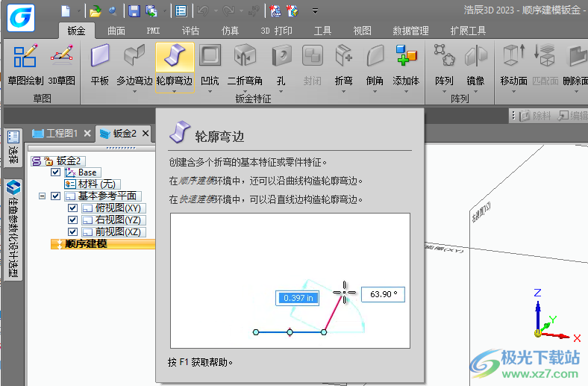Switch to the 工具 ribbon tab
Viewport: 588px width, 386px height.
pos(322,31)
